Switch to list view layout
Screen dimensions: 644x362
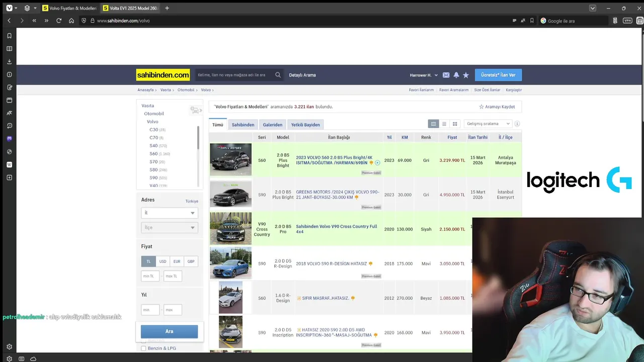(x=444, y=124)
